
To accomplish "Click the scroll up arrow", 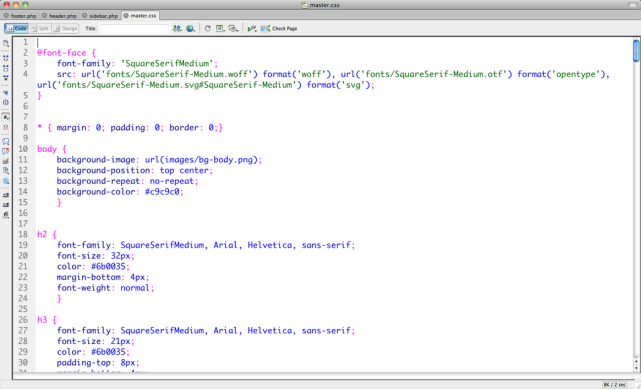I will [x=636, y=362].
